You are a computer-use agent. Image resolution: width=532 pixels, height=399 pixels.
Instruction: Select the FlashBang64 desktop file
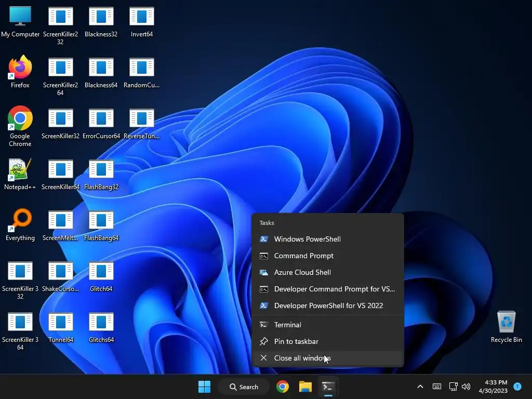click(101, 225)
